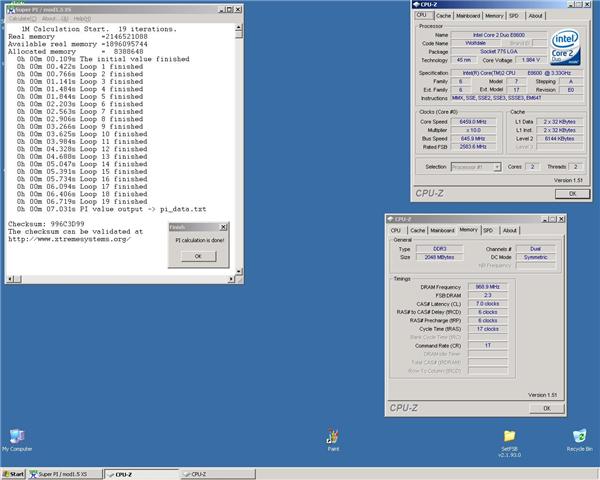Click the DC Mode Symmetric field
The image size is (600, 480).
point(535,258)
